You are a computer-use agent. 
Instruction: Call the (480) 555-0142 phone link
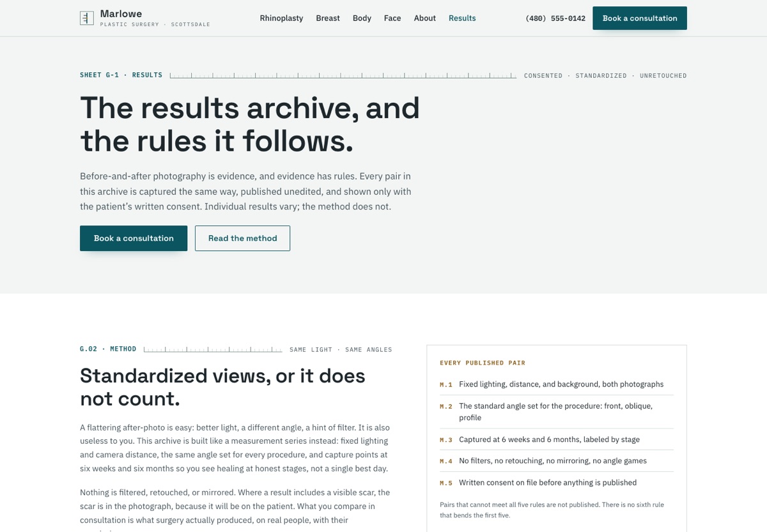[x=555, y=18]
